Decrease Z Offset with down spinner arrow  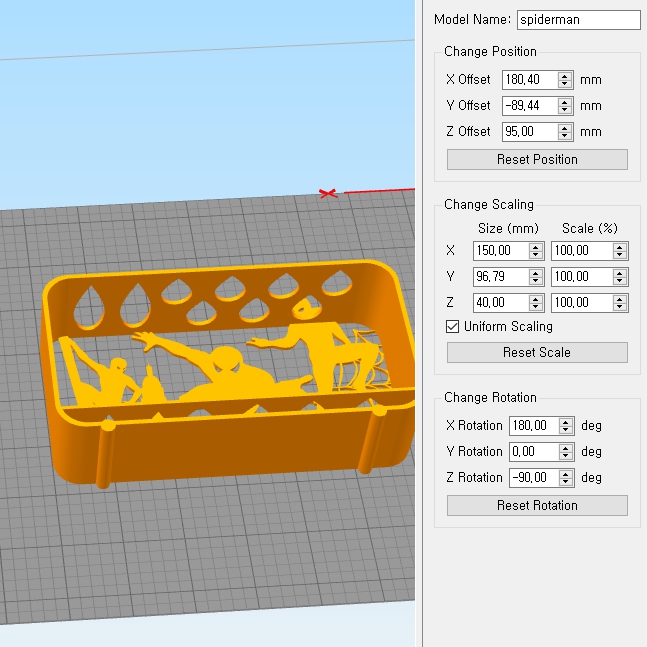[x=565, y=136]
